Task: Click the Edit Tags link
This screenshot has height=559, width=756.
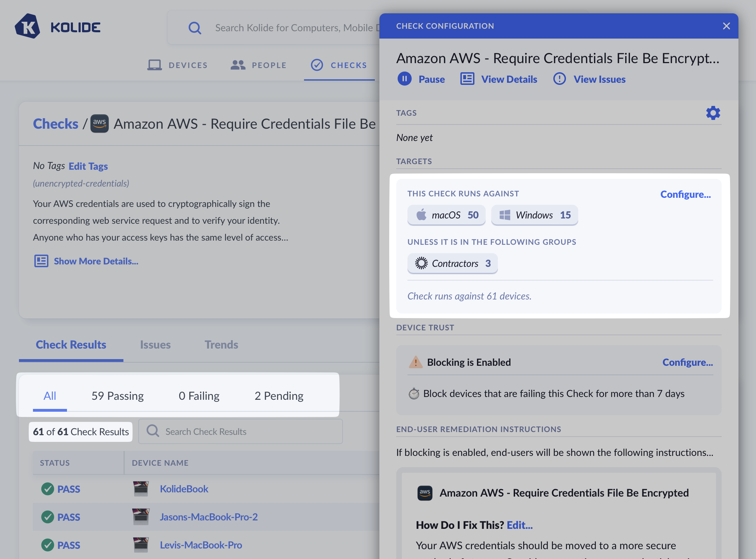Action: [88, 166]
